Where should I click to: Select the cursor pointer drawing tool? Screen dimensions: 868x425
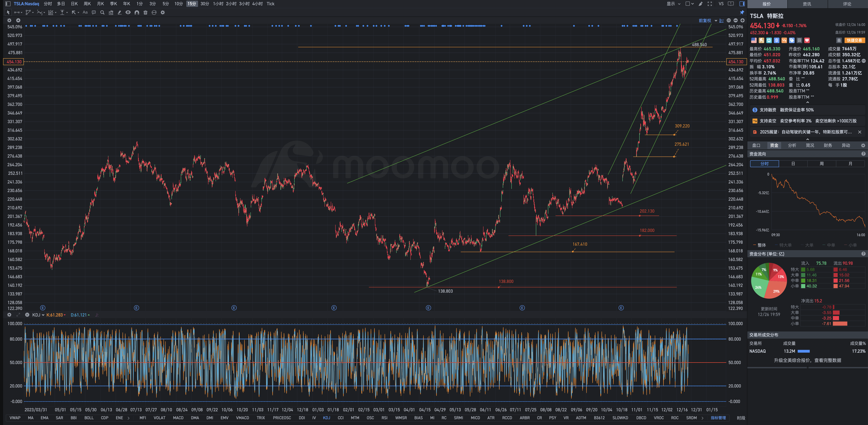click(x=8, y=12)
